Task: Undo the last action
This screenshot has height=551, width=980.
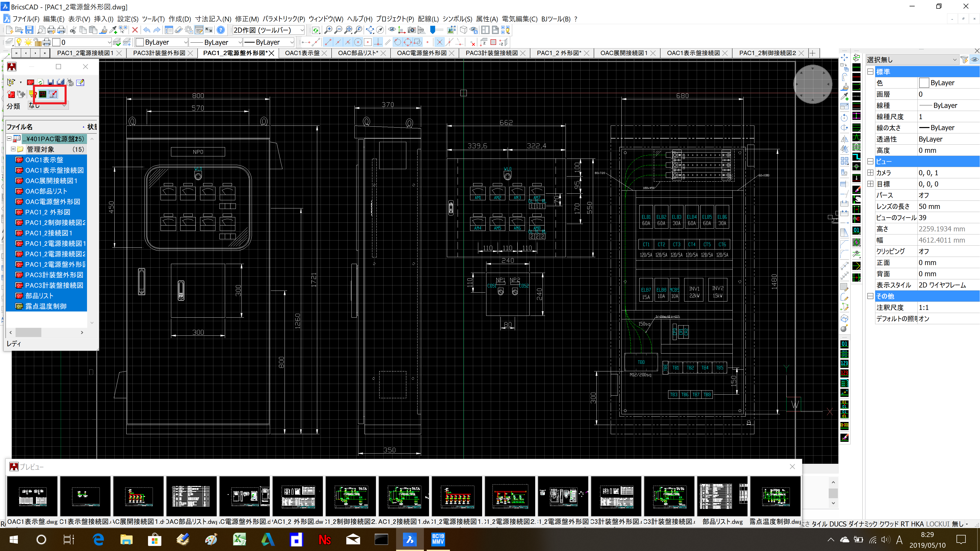Action: tap(147, 30)
